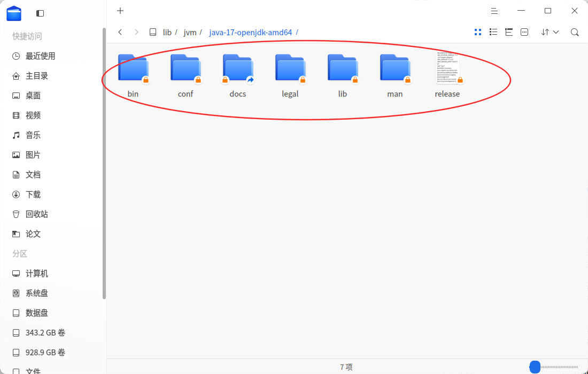Screen dimensions: 588x374
Task: Go back to previous folder
Action: [x=120, y=32]
